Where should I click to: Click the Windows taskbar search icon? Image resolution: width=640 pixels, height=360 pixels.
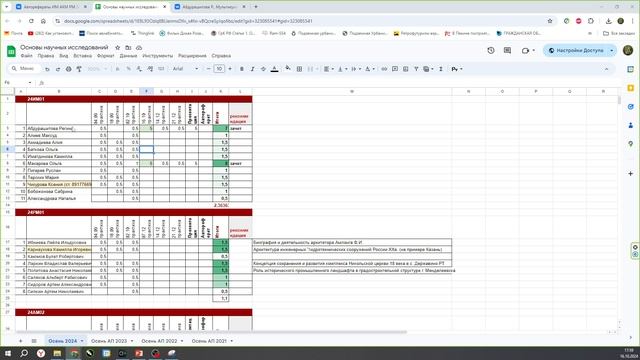(24, 353)
